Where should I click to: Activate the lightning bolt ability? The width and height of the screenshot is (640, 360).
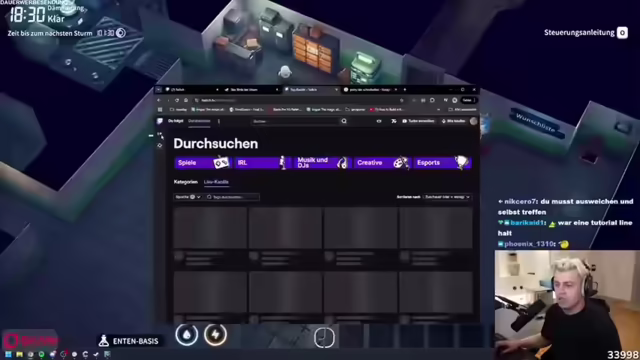click(x=215, y=335)
